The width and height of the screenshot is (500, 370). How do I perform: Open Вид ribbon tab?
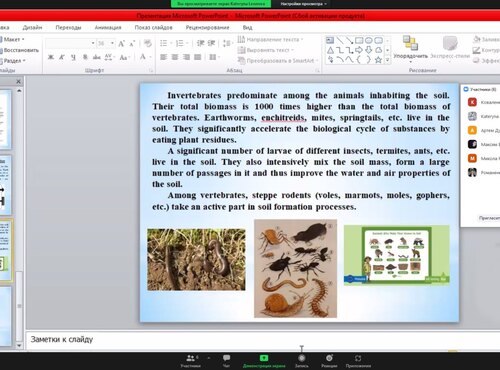247,27
